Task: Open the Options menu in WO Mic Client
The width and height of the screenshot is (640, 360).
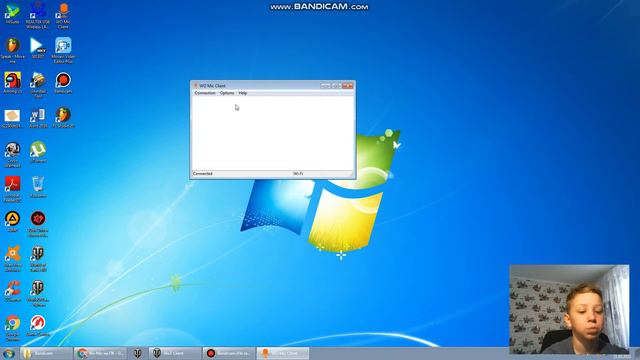Action: pos(227,93)
